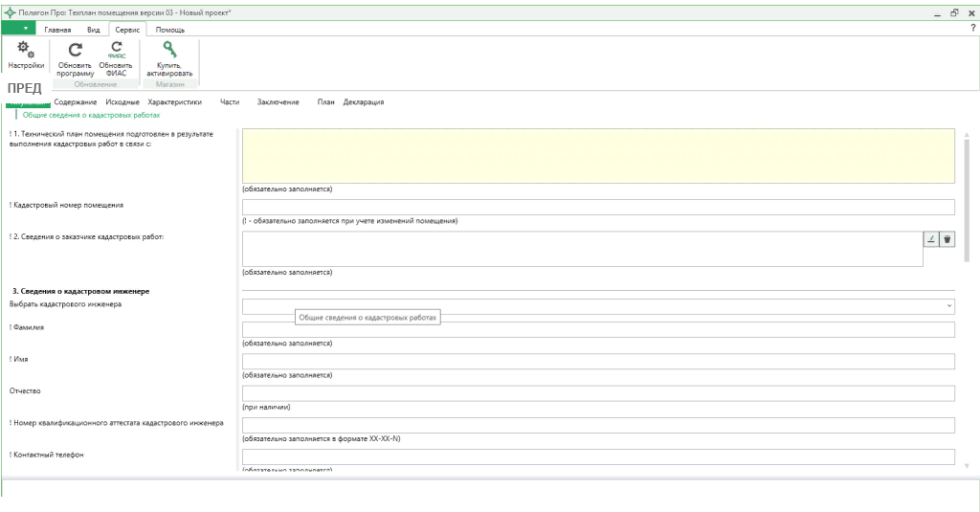Open the Помощь ribbon tab
Image resolution: width=980 pixels, height=512 pixels.
click(x=170, y=31)
